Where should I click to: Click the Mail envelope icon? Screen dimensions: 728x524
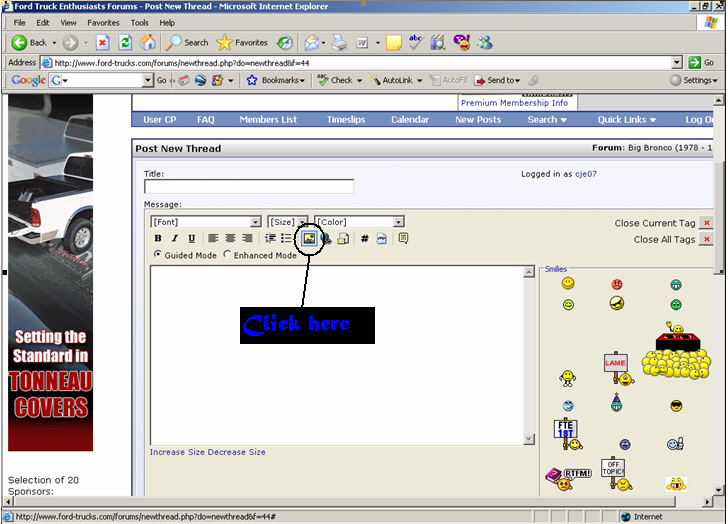[312, 43]
